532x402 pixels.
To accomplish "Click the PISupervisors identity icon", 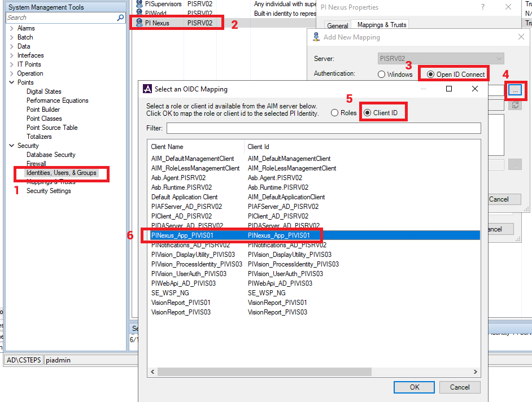I will [x=139, y=4].
